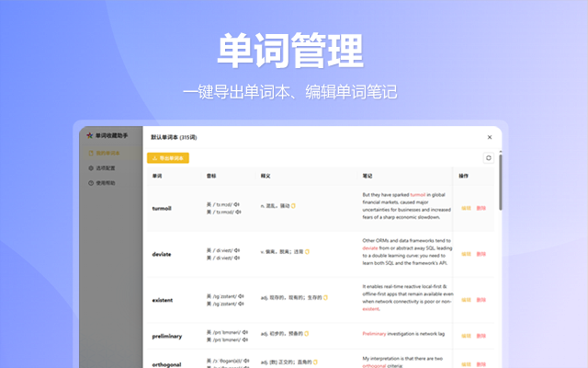Click the refresh icon above the table

[x=489, y=158]
